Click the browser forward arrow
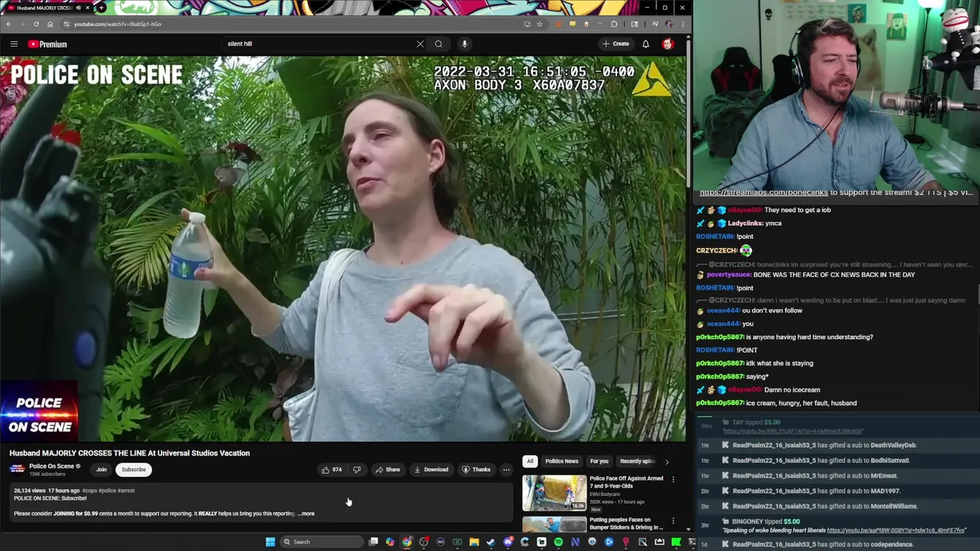 pos(22,24)
